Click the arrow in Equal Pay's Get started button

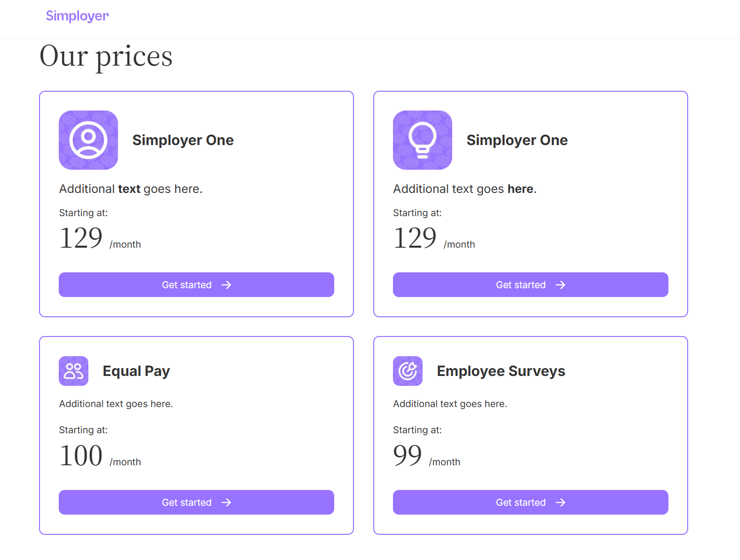(x=226, y=502)
